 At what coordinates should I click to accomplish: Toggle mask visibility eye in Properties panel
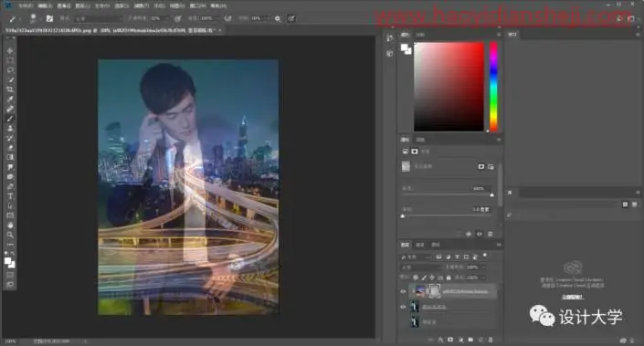480,234
